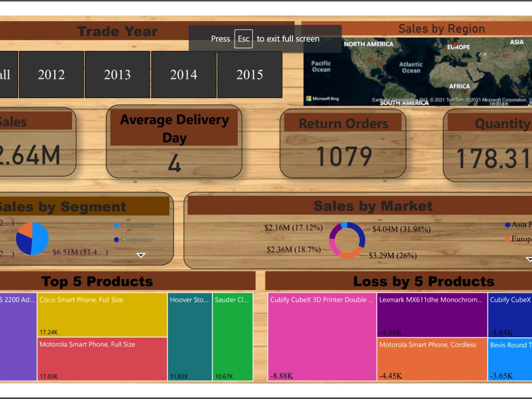Select Motorola Smart Phone, Cordless tile

coord(432,359)
